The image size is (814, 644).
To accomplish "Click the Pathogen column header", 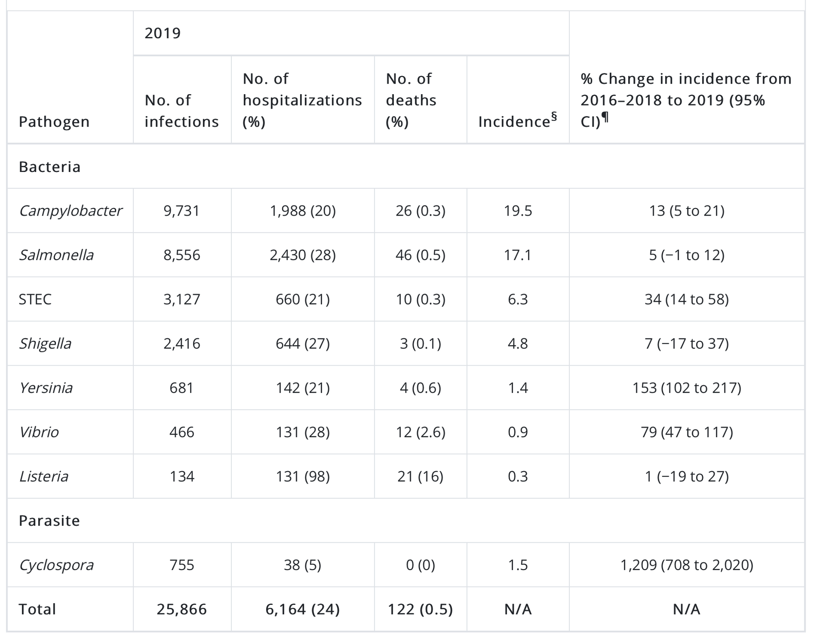I will pyautogui.click(x=54, y=122).
